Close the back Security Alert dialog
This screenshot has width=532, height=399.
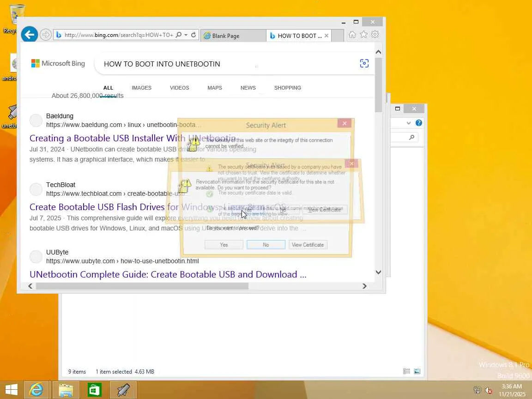pyautogui.click(x=345, y=123)
